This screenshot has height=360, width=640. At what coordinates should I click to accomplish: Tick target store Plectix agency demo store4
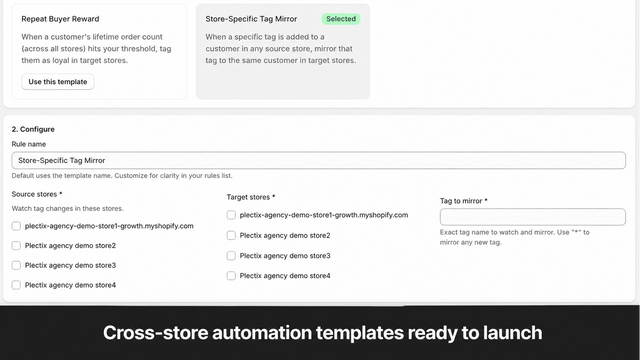[x=231, y=276]
